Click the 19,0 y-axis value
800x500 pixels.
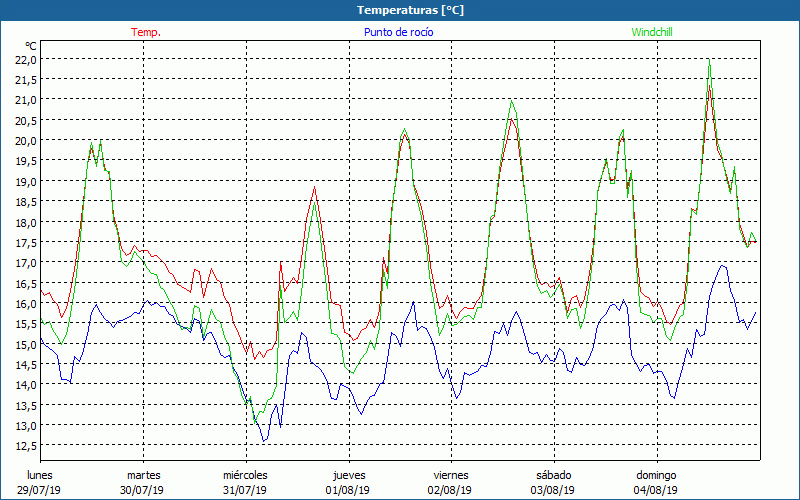(x=26, y=181)
